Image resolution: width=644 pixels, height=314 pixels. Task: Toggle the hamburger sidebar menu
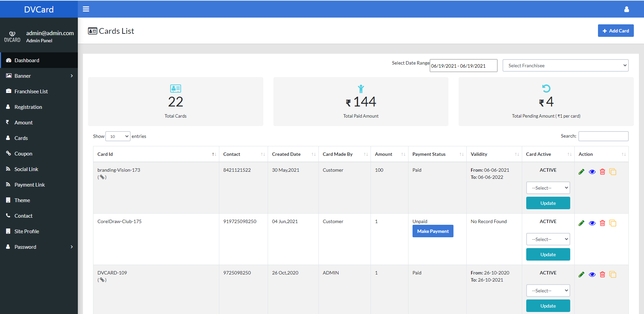(86, 9)
